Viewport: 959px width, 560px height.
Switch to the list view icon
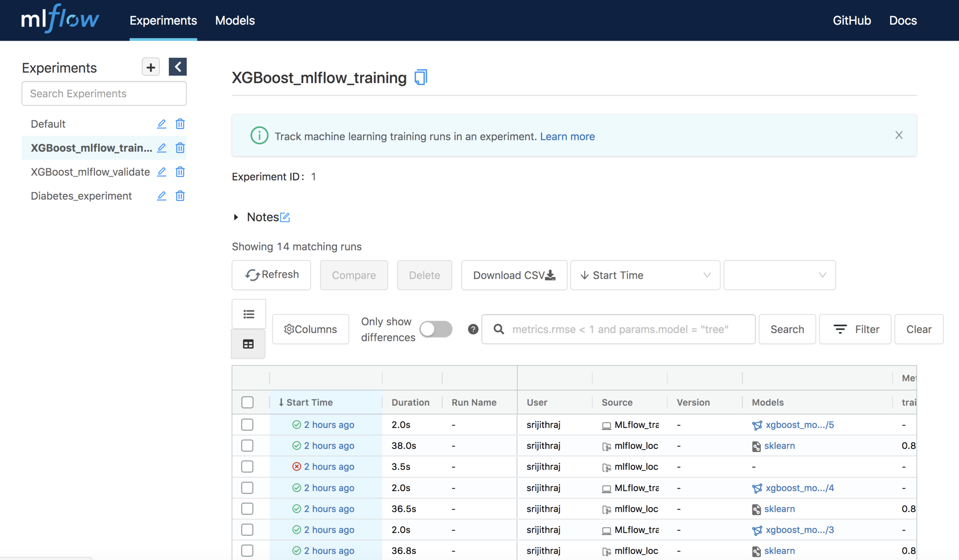(248, 314)
